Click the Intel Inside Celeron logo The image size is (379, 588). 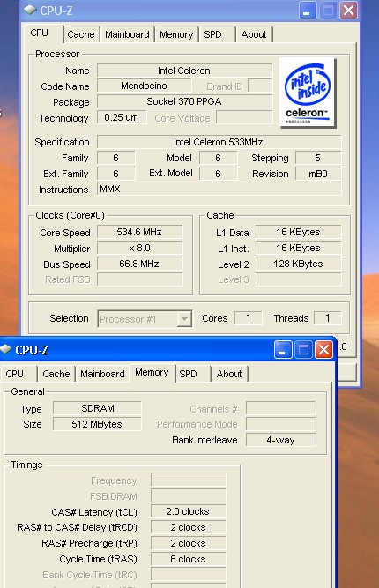308,93
